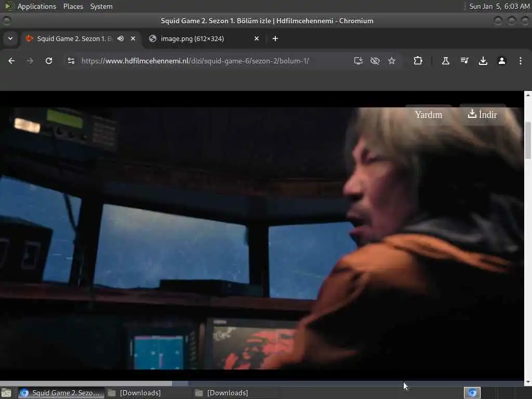Open the System menu

(x=101, y=6)
